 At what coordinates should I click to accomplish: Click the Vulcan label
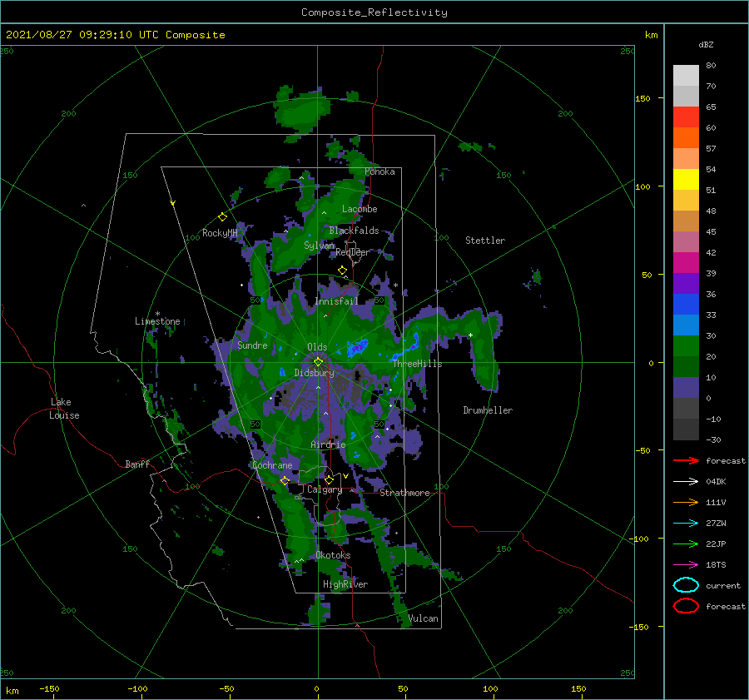[424, 618]
